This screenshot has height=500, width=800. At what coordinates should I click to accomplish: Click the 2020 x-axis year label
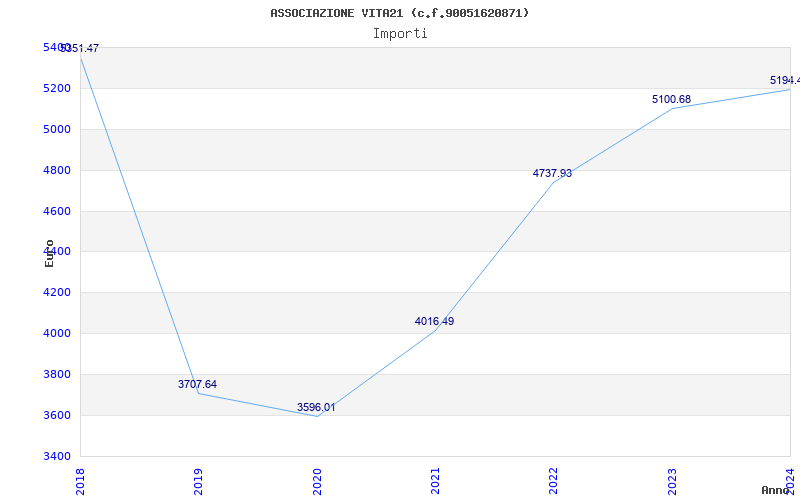pos(317,482)
